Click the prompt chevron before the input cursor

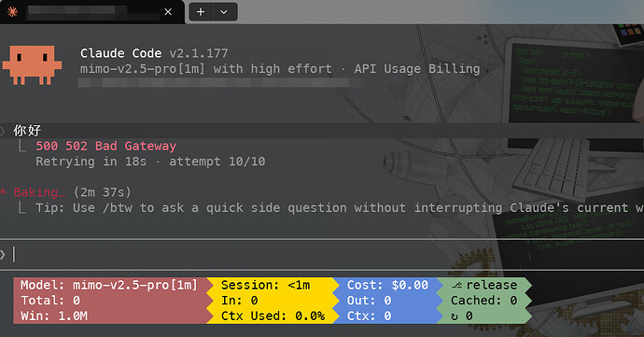(3, 255)
